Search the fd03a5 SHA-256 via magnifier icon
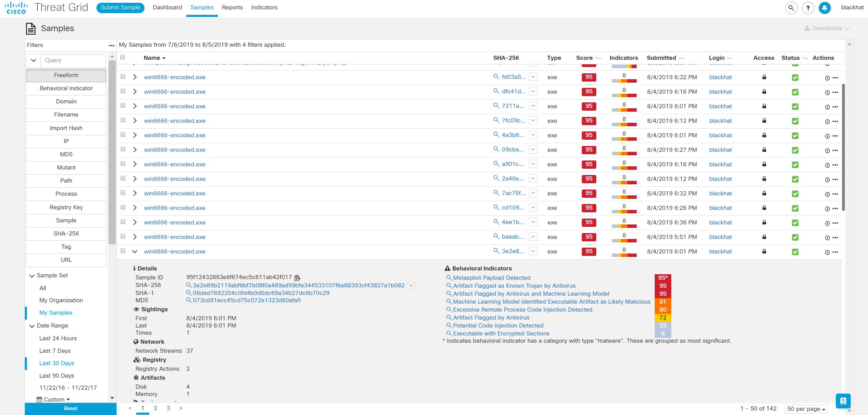868x415 pixels. pyautogui.click(x=496, y=77)
